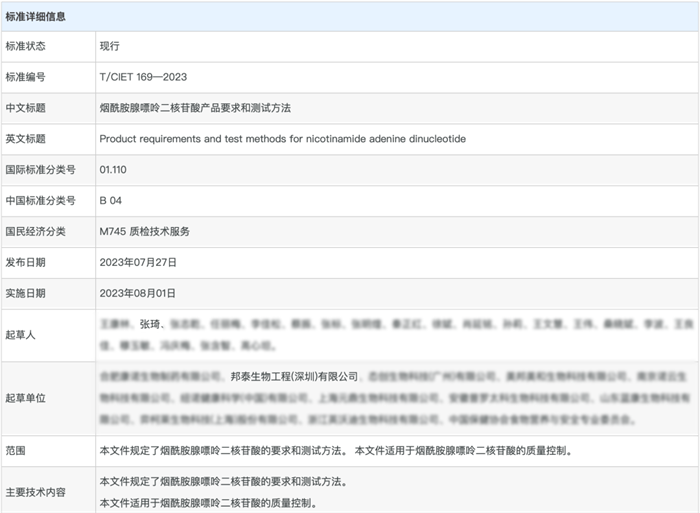Select the 中国标准分类号 label
This screenshot has height=513, width=700.
[x=41, y=200]
